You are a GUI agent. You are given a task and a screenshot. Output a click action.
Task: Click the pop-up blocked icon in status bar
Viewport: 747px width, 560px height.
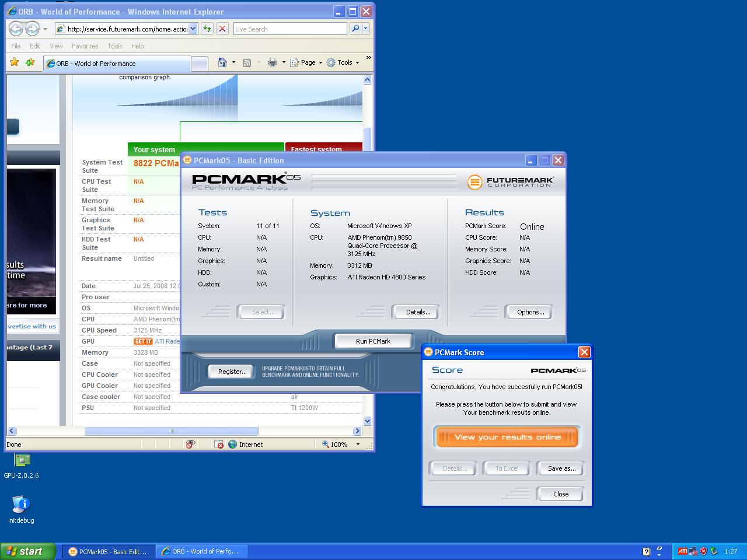[219, 444]
